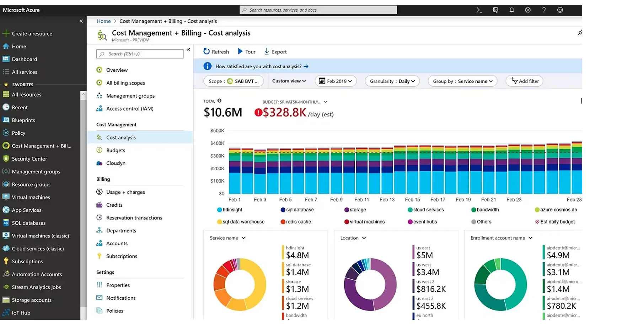This screenshot has height=324, width=644.
Task: Open Granularity Daily dropdown
Action: click(x=392, y=81)
